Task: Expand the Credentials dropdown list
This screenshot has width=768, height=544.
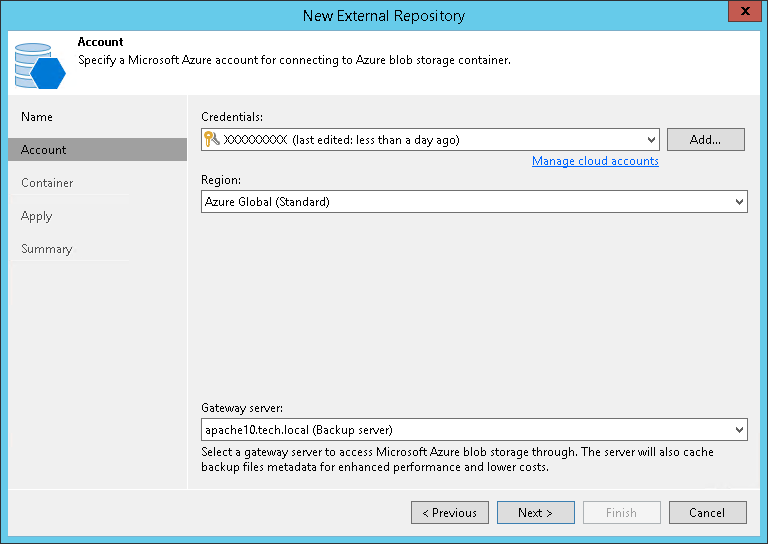Action: point(652,140)
